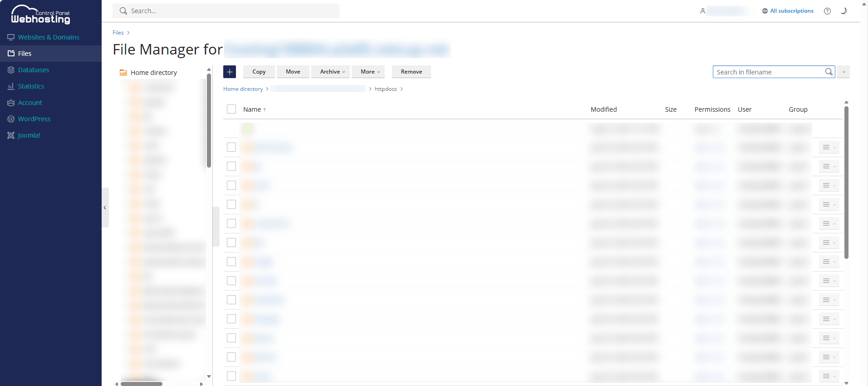Viewport: 868px width, 386px height.
Task: Tick the select-all checkbox in the header
Action: tap(231, 109)
